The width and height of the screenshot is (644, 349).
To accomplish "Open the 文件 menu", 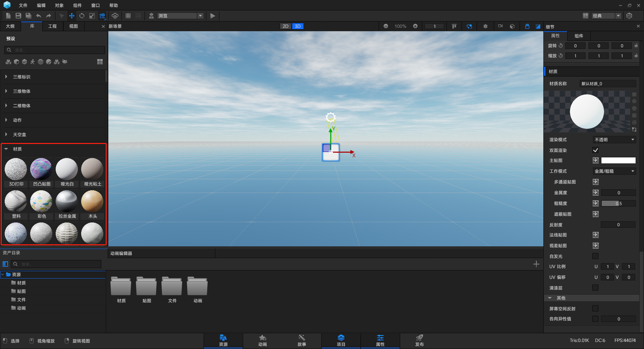I will 23,5.
